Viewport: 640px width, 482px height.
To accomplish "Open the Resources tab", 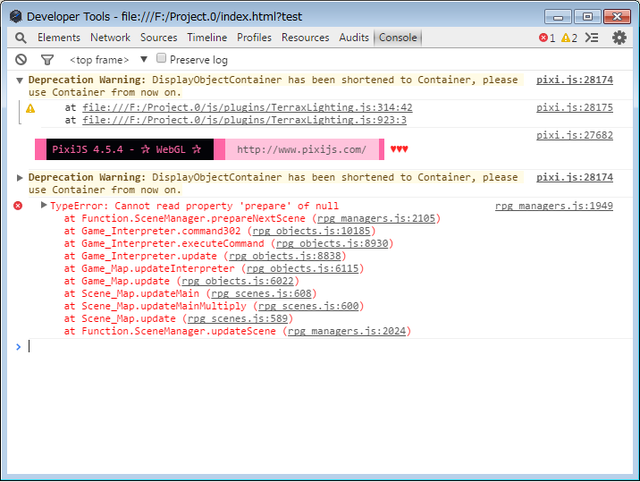I will [305, 38].
